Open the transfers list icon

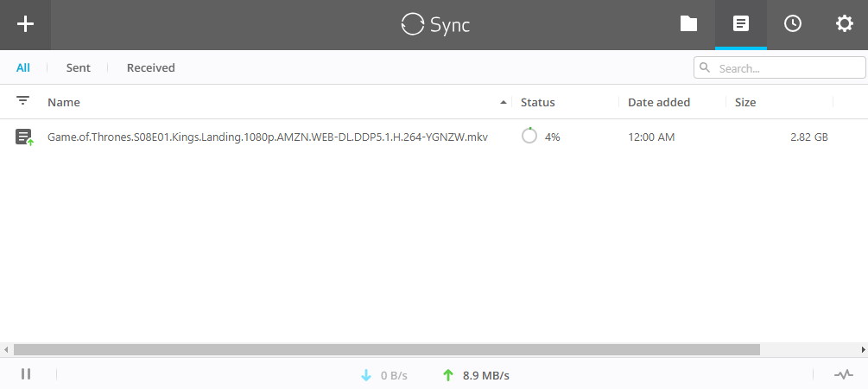(740, 24)
